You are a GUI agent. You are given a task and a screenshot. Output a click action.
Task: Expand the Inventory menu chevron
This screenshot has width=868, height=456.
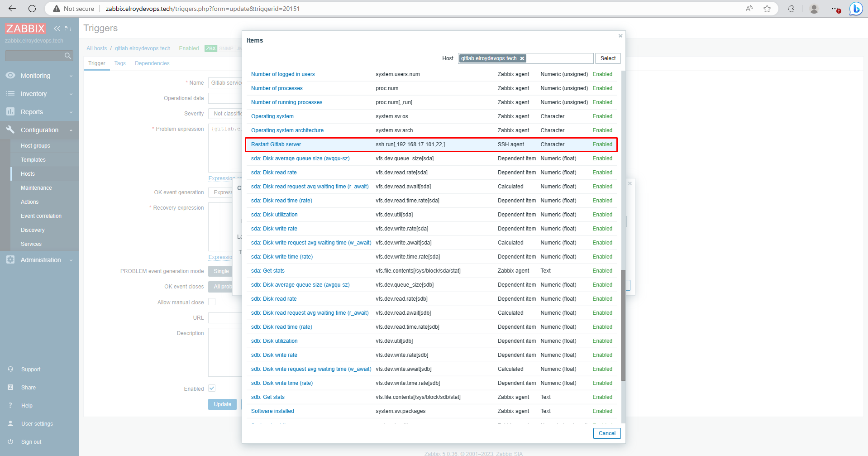(x=71, y=94)
